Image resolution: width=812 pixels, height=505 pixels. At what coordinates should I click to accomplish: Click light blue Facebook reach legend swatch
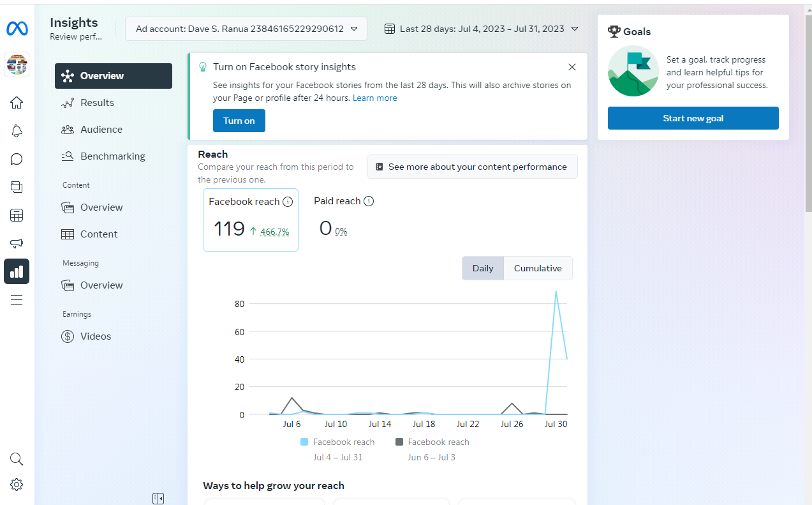pyautogui.click(x=304, y=442)
